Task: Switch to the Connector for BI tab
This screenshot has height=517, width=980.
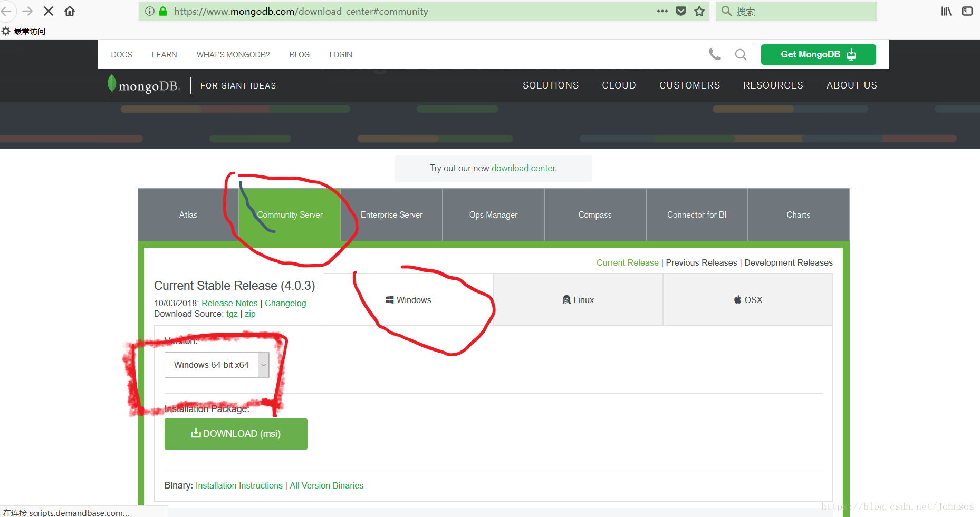Action: click(697, 214)
